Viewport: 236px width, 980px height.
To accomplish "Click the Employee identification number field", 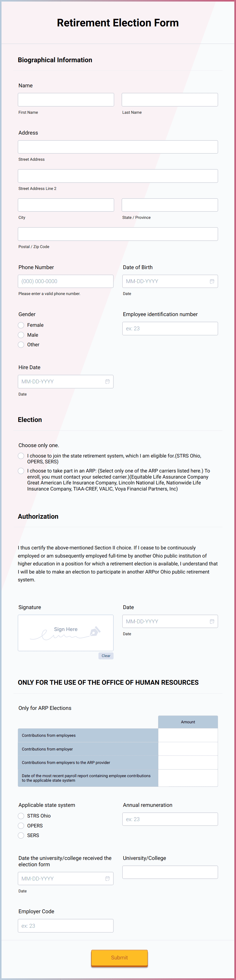I will point(170,328).
